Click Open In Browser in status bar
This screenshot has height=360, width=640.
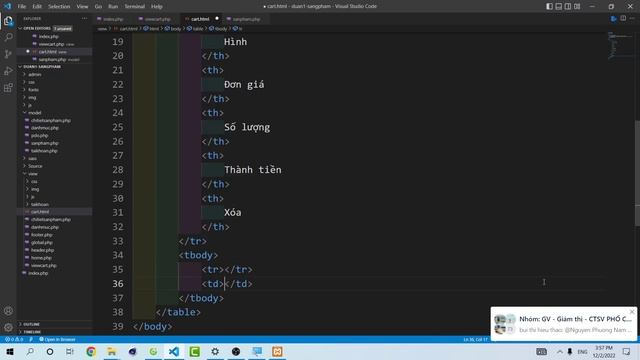[57, 340]
